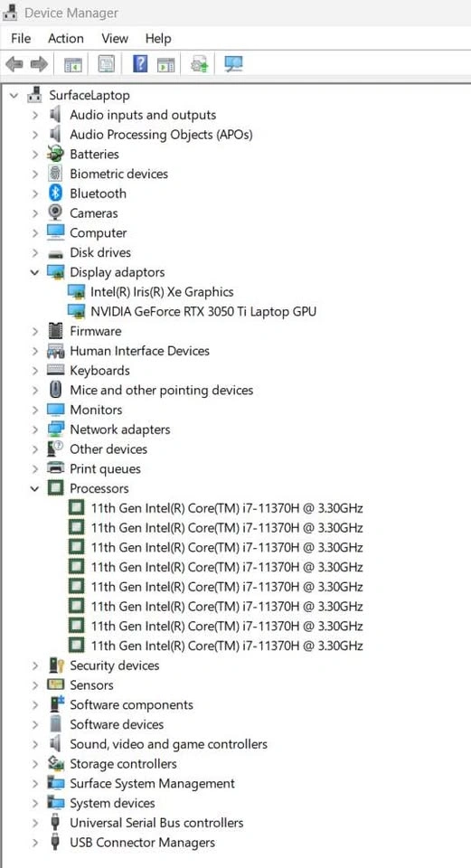
Task: Expand the System devices category
Action: [x=35, y=803]
